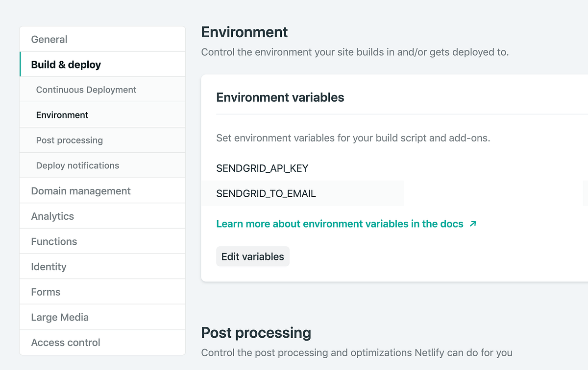588x370 pixels.
Task: Open Post processing settings from sidebar
Action: pos(69,140)
